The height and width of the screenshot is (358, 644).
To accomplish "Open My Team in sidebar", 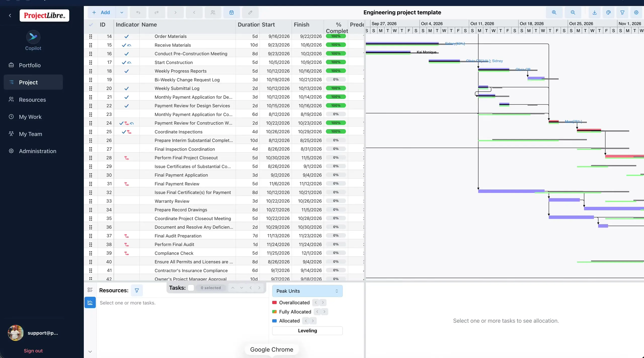I will click(33, 134).
